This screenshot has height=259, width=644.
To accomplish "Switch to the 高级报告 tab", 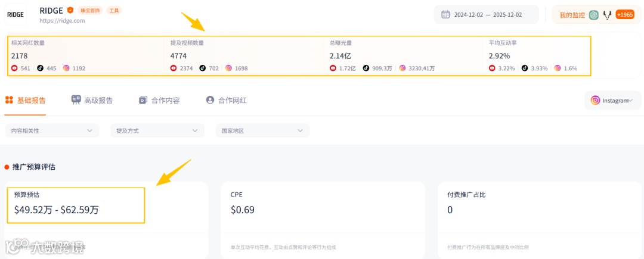I will (92, 101).
